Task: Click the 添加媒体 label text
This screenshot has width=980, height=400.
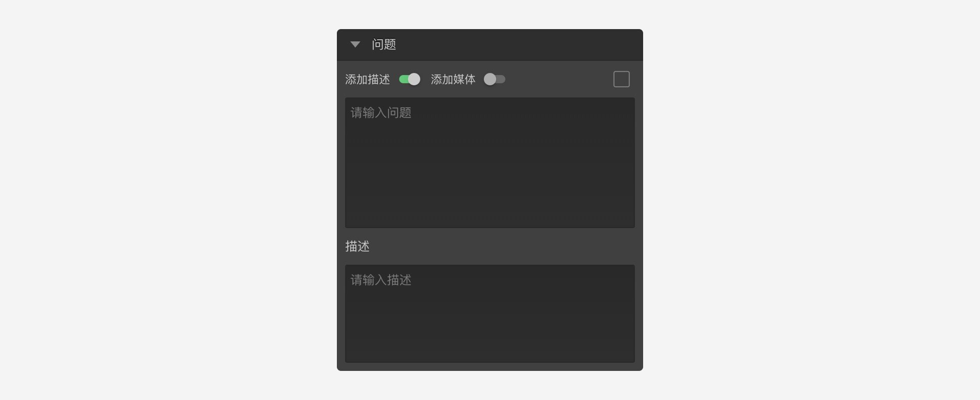Action: tap(453, 79)
